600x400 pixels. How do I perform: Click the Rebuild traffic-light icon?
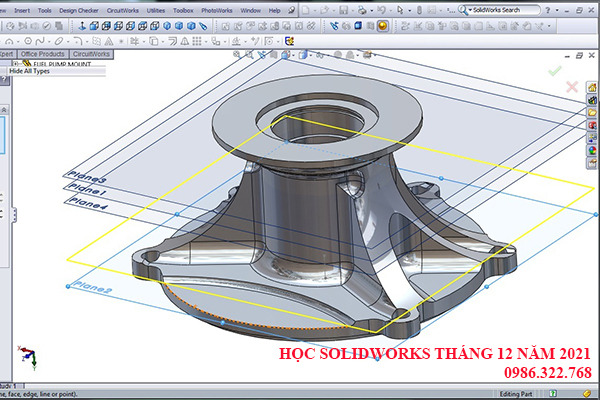pos(419,10)
